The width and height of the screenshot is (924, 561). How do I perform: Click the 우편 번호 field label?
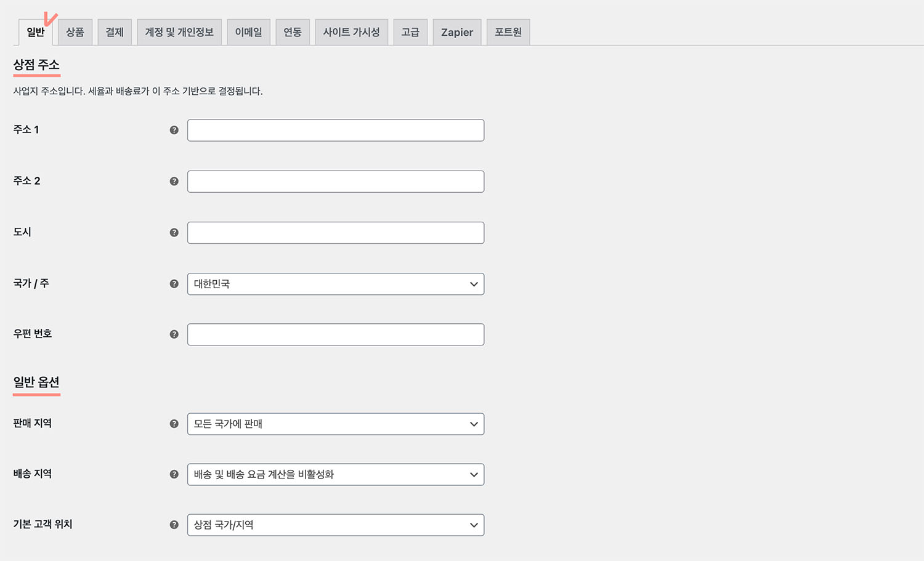[x=33, y=333]
